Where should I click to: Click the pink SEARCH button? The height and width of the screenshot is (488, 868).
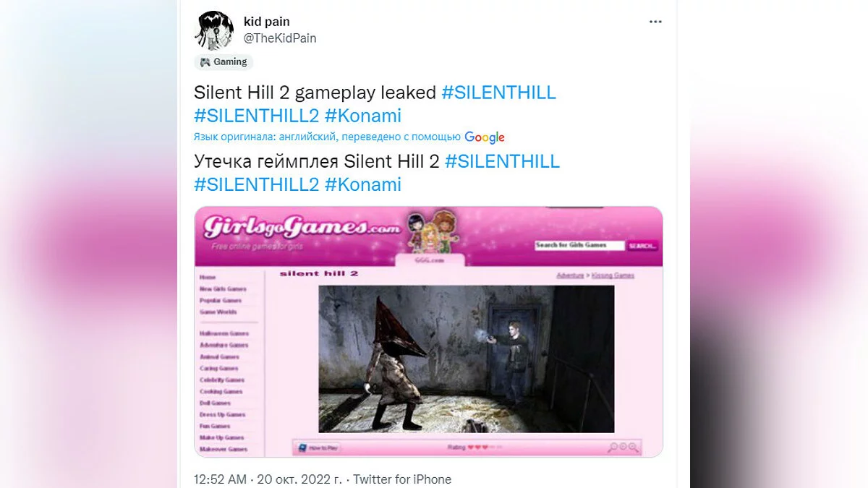click(642, 246)
